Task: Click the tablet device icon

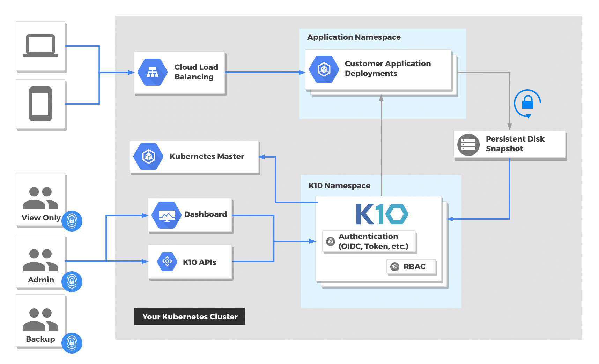Action: (40, 104)
